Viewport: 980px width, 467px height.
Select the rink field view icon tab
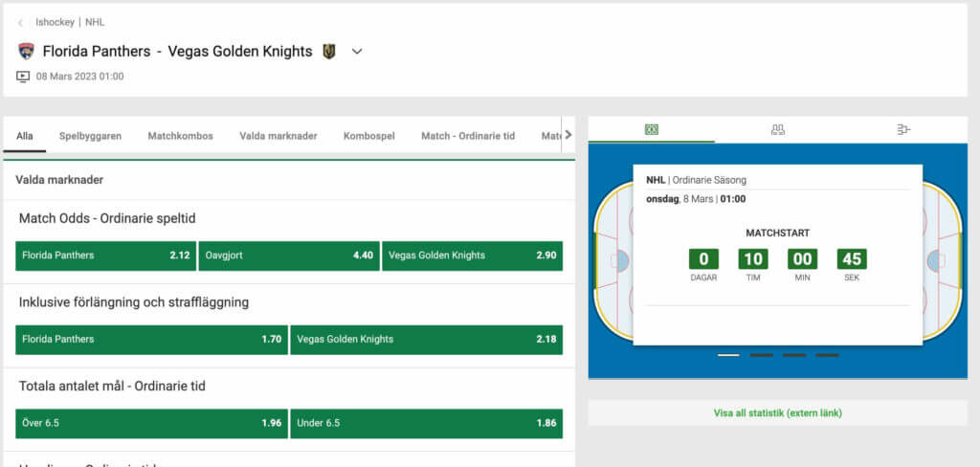(x=651, y=129)
